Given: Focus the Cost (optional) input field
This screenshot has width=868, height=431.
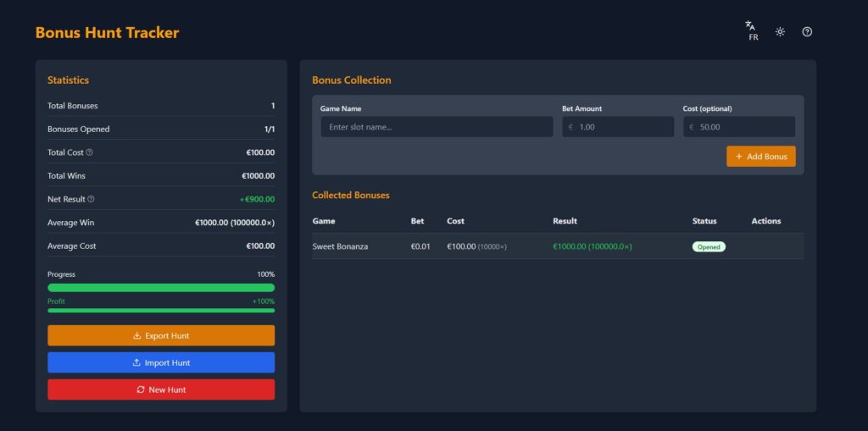Looking at the screenshot, I should [x=739, y=127].
